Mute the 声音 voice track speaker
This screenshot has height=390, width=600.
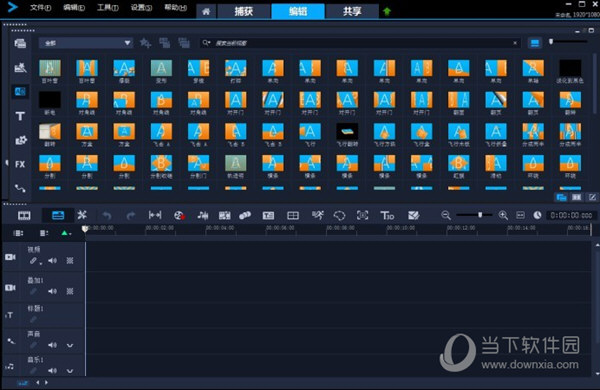pyautogui.click(x=52, y=345)
